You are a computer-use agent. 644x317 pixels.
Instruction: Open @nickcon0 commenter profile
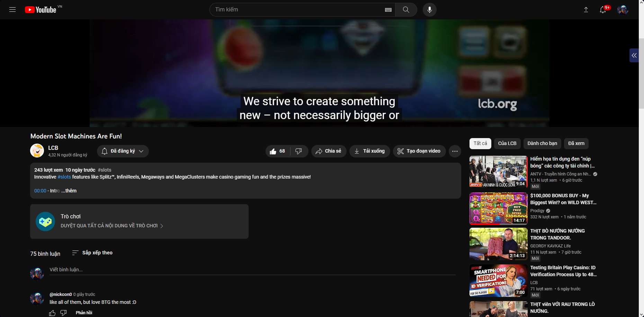coord(61,295)
